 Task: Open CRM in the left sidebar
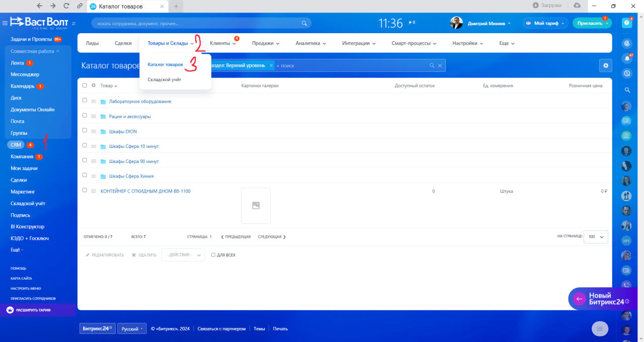[x=16, y=145]
